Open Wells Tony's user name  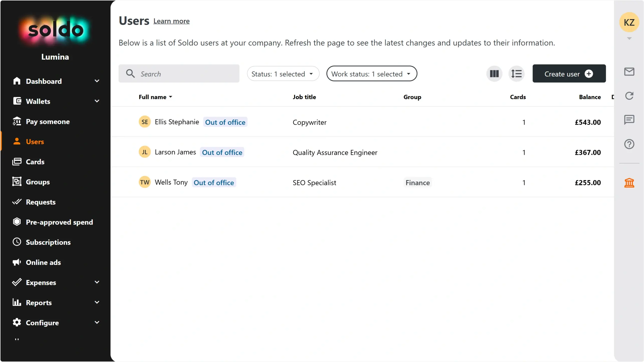(171, 182)
